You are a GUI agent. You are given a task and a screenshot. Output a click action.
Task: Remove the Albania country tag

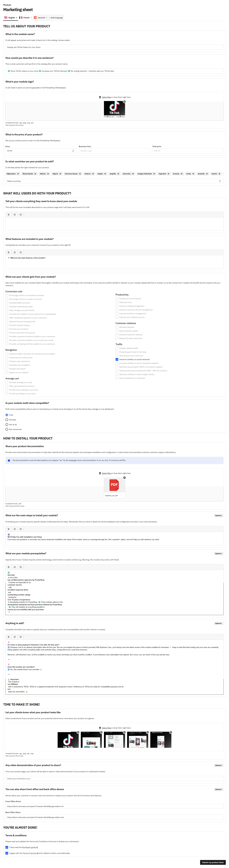pos(48,174)
